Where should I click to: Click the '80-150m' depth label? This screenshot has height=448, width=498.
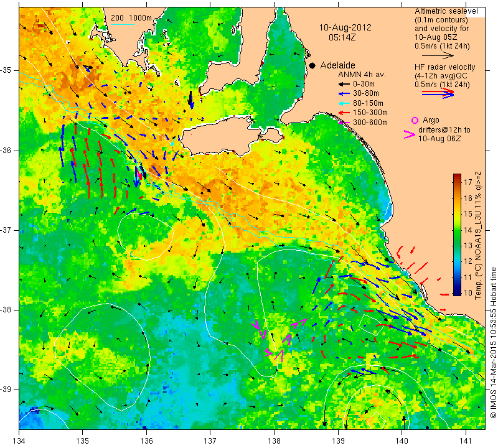(368, 103)
